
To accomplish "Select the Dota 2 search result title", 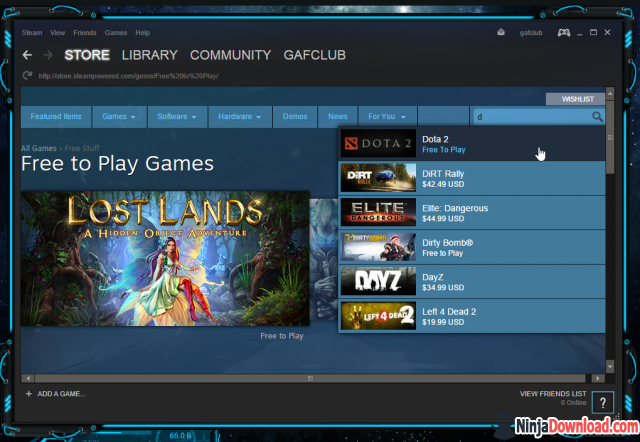I will pos(435,139).
